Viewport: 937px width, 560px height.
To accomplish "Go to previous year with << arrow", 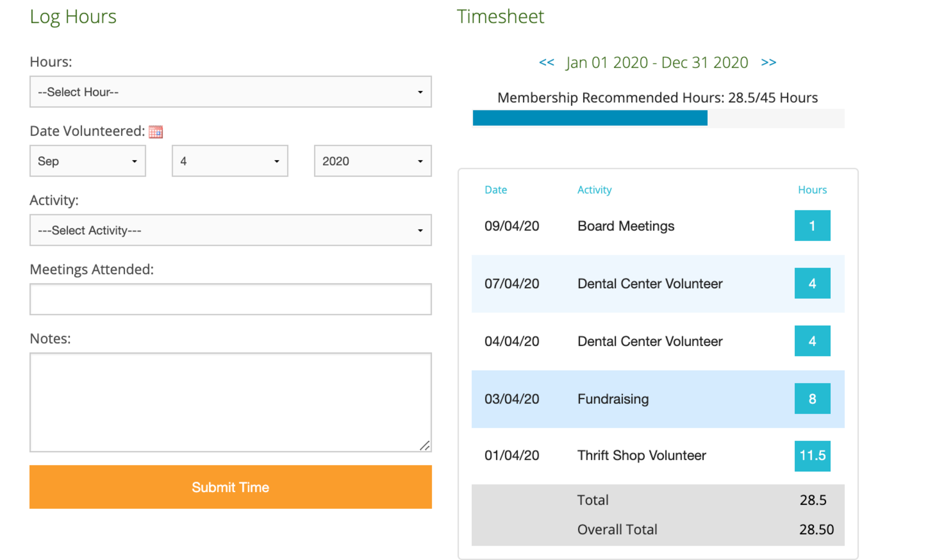I will (546, 62).
